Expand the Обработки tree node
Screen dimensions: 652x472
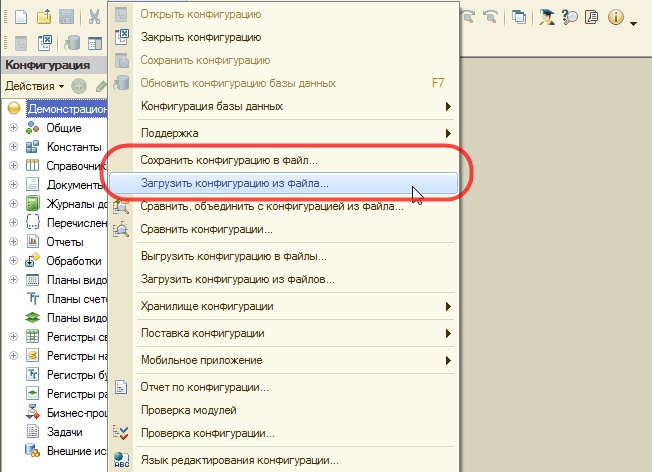click(13, 260)
